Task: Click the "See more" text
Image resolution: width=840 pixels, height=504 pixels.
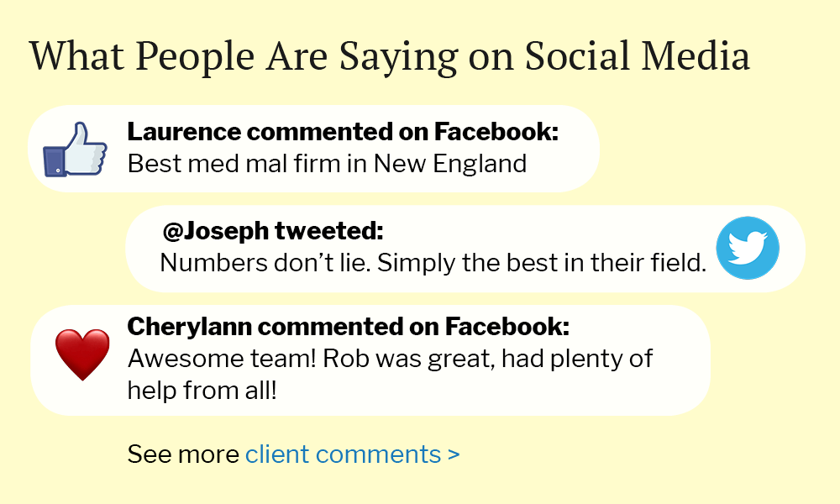Action: tap(183, 454)
